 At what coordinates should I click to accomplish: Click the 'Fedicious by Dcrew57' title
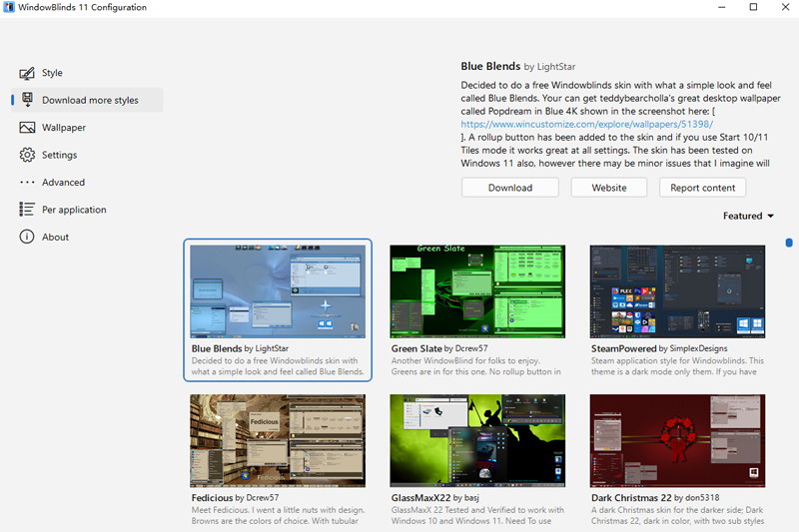point(235,497)
